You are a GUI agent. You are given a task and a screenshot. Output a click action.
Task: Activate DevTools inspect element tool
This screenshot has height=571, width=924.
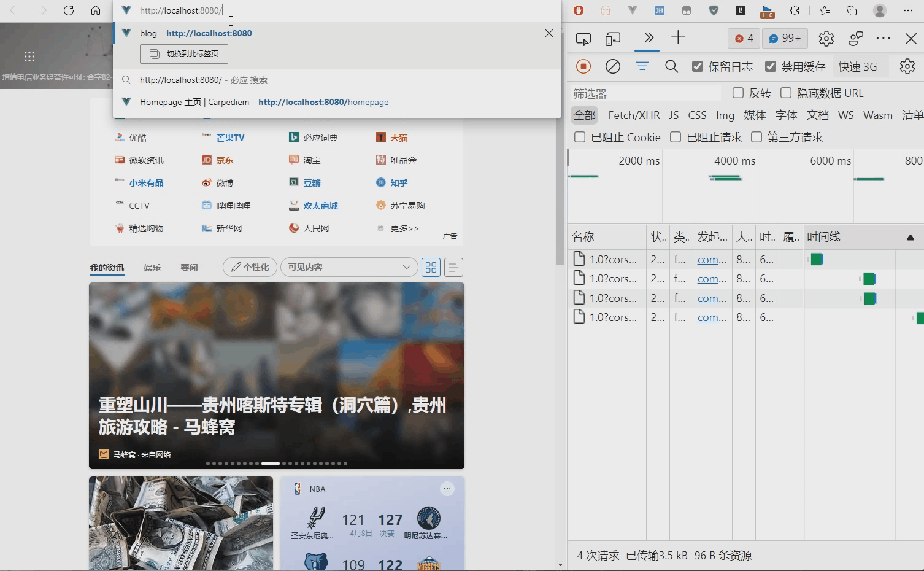tap(583, 39)
